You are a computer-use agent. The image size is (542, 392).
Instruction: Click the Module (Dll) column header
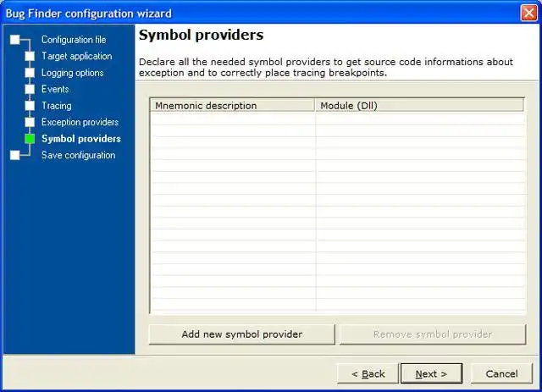tap(420, 106)
